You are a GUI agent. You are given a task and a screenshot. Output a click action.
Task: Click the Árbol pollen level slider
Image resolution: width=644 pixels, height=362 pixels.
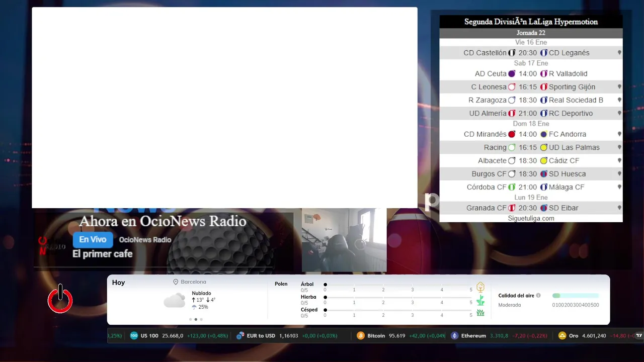[398, 285]
